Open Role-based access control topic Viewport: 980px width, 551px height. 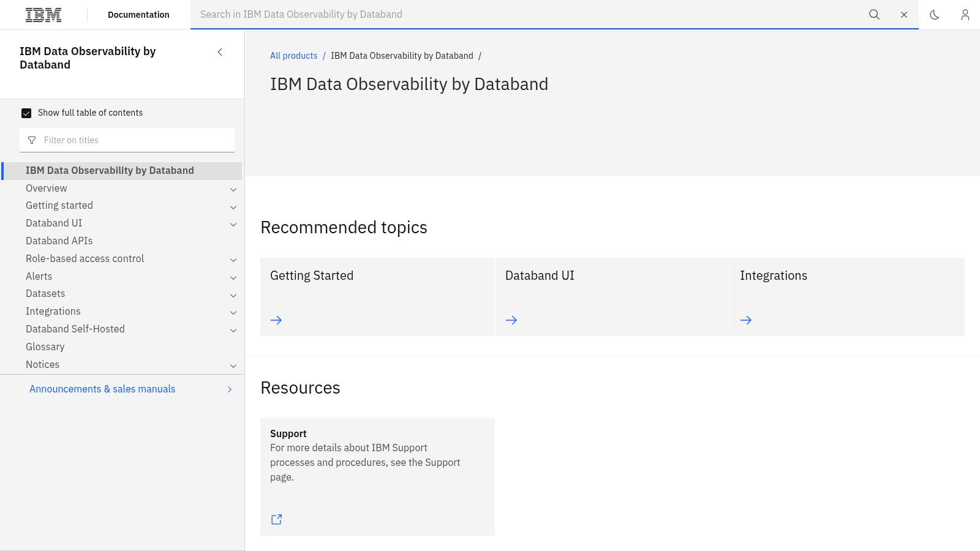[85, 258]
